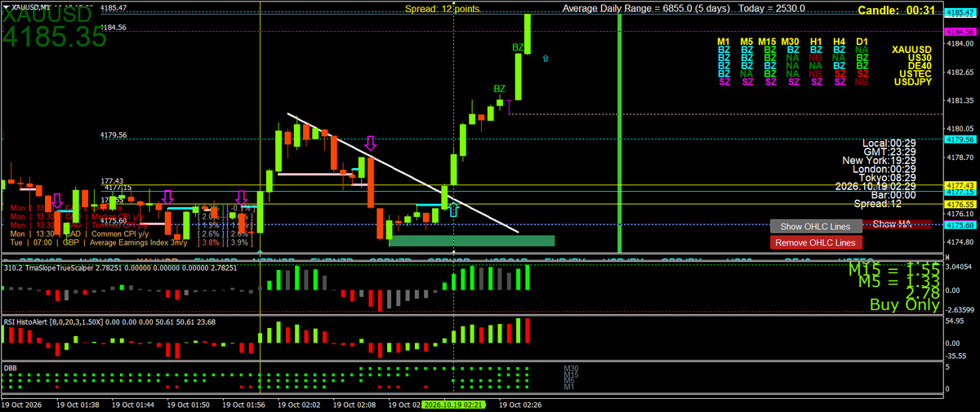
Task: Click the M15 = 1.55 slope reading
Action: [893, 268]
